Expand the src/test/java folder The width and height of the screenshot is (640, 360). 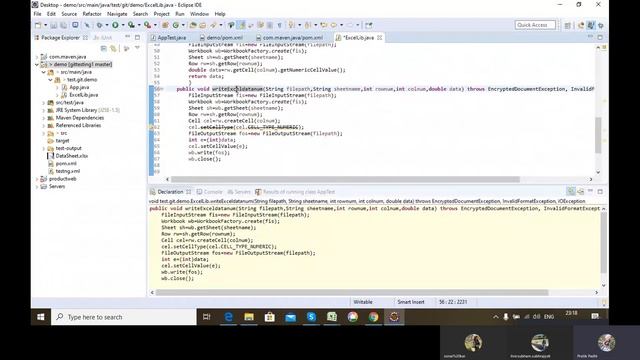44,103
